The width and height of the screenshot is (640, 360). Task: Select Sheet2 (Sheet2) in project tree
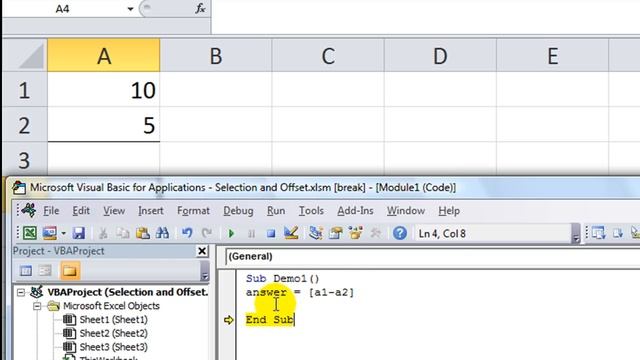pyautogui.click(x=113, y=333)
